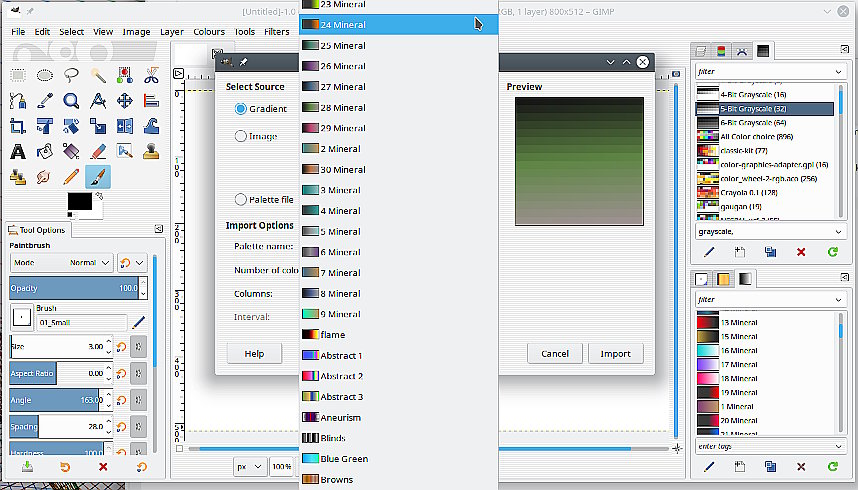Delete the selected palette with red X
Screen dimensions: 858x490
click(801, 252)
